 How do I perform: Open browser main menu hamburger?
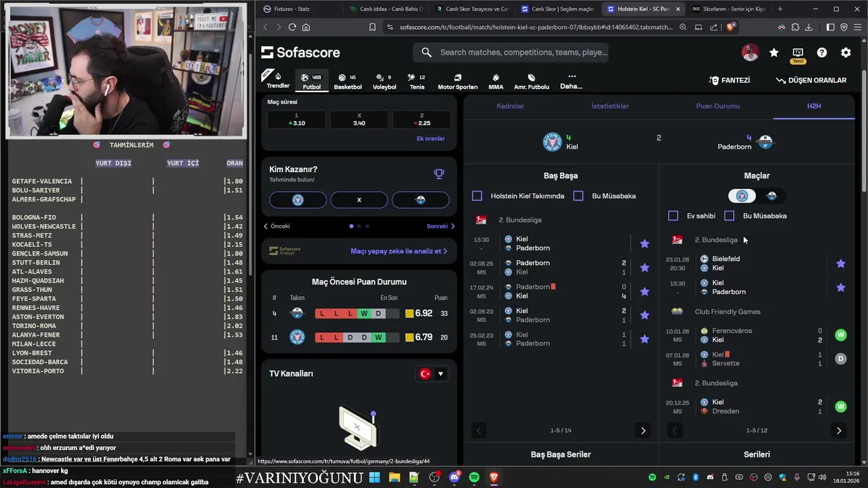click(x=857, y=27)
